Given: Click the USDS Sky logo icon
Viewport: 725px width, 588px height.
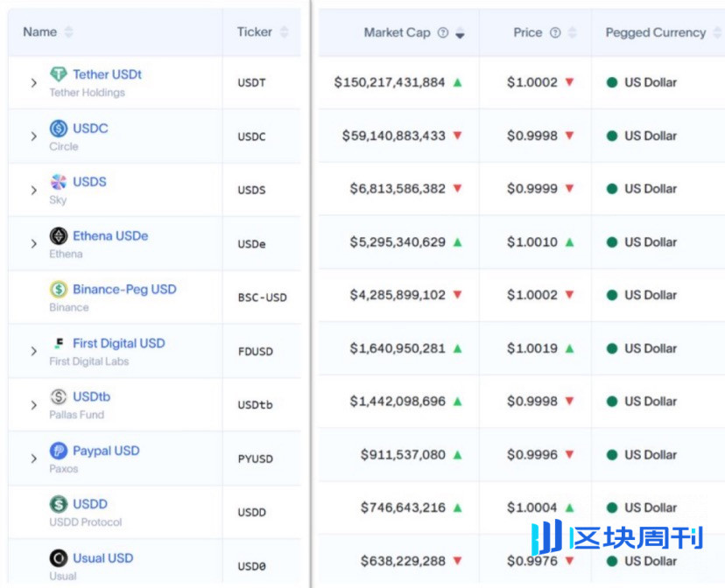Looking at the screenshot, I should [59, 181].
